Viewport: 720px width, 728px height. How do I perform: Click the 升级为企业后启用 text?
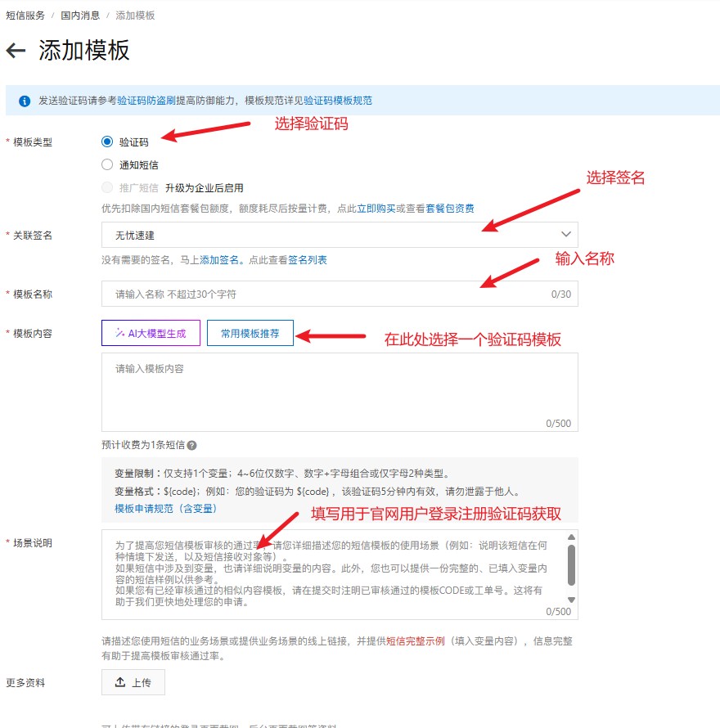coord(205,188)
